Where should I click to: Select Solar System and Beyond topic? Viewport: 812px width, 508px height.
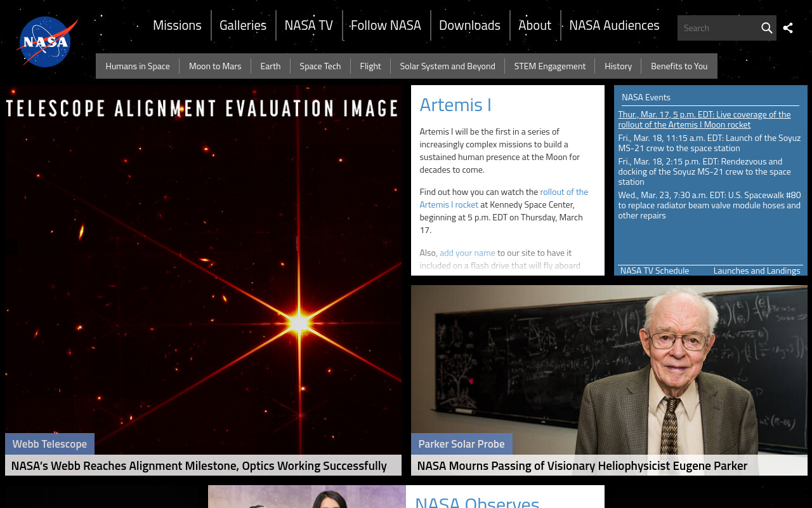447,66
